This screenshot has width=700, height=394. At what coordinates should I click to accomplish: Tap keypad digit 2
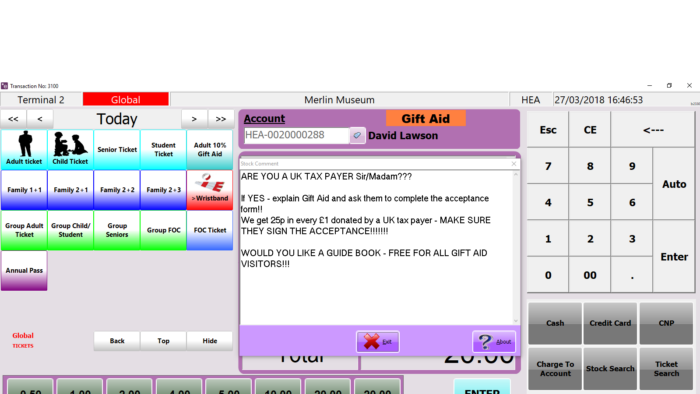tap(590, 239)
